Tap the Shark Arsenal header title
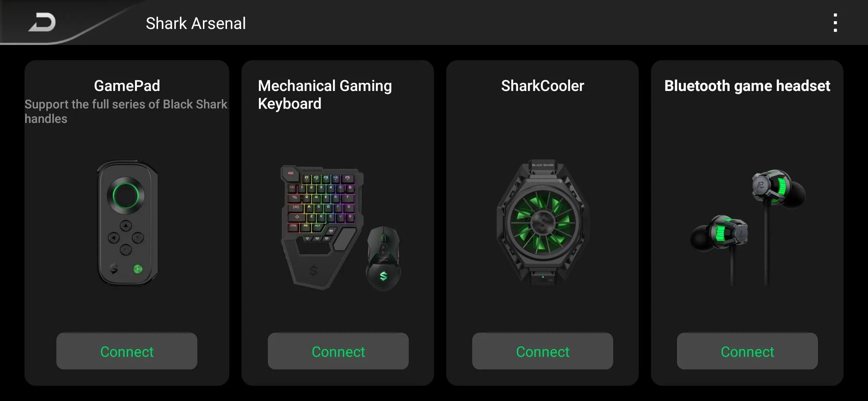 coord(196,23)
